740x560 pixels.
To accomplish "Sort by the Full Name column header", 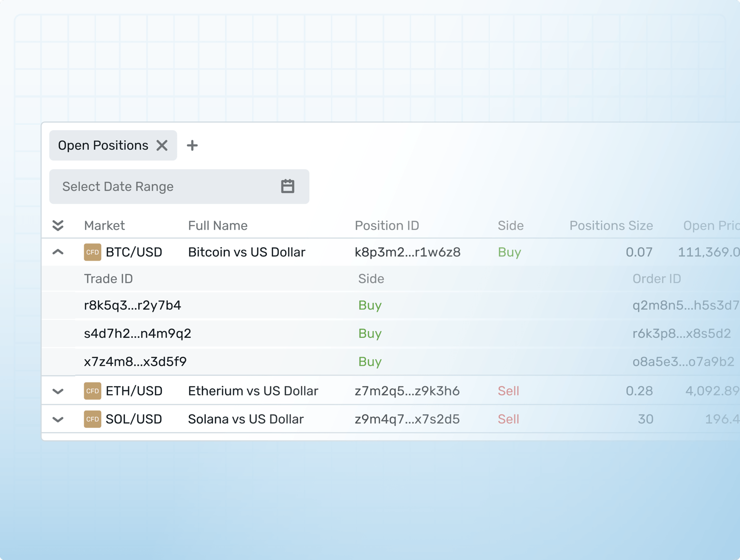I will click(x=218, y=226).
